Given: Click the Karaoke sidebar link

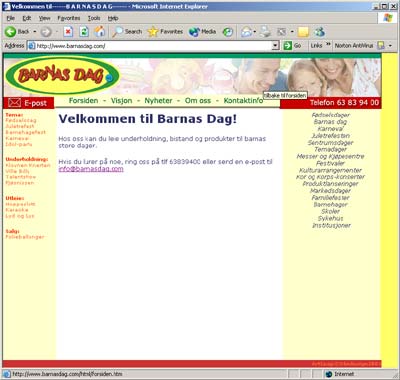Looking at the screenshot, I should point(17,210).
